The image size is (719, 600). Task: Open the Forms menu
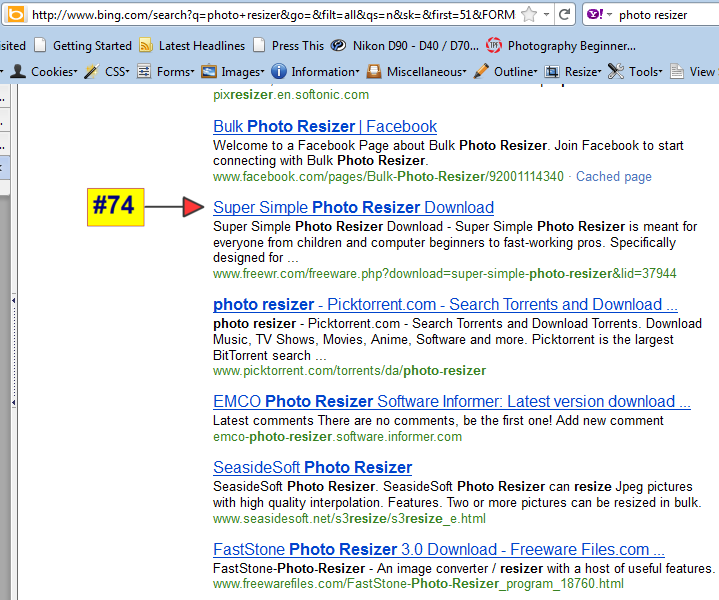176,72
